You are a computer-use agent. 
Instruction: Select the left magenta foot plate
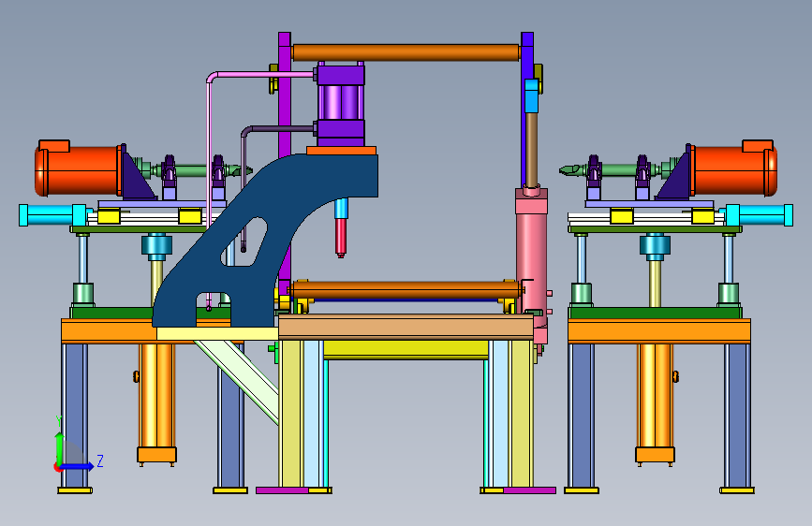(283, 490)
